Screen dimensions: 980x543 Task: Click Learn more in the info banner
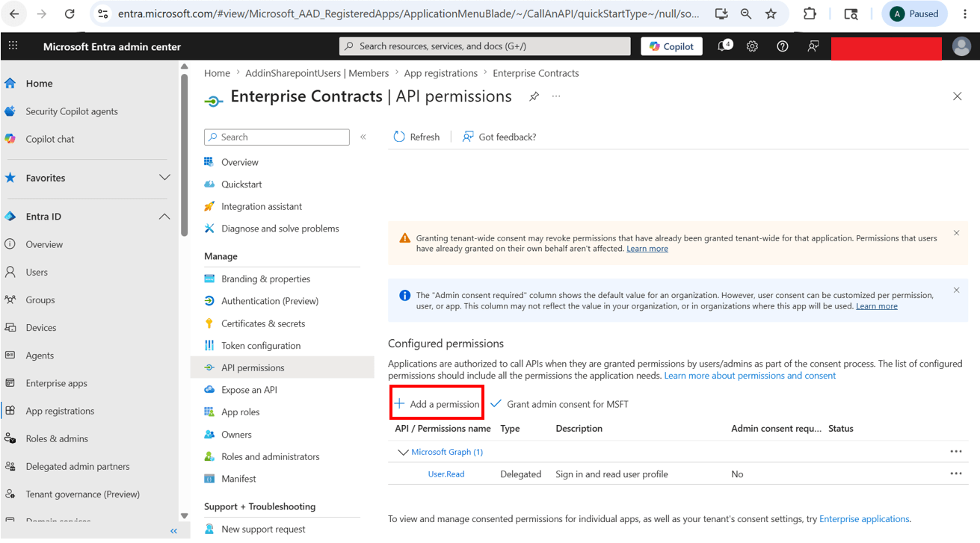[877, 306]
